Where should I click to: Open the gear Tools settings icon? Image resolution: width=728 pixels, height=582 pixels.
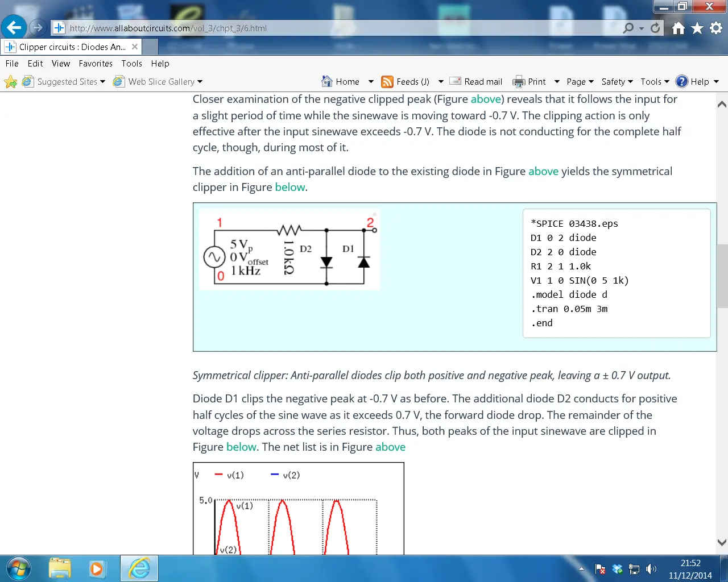(716, 28)
